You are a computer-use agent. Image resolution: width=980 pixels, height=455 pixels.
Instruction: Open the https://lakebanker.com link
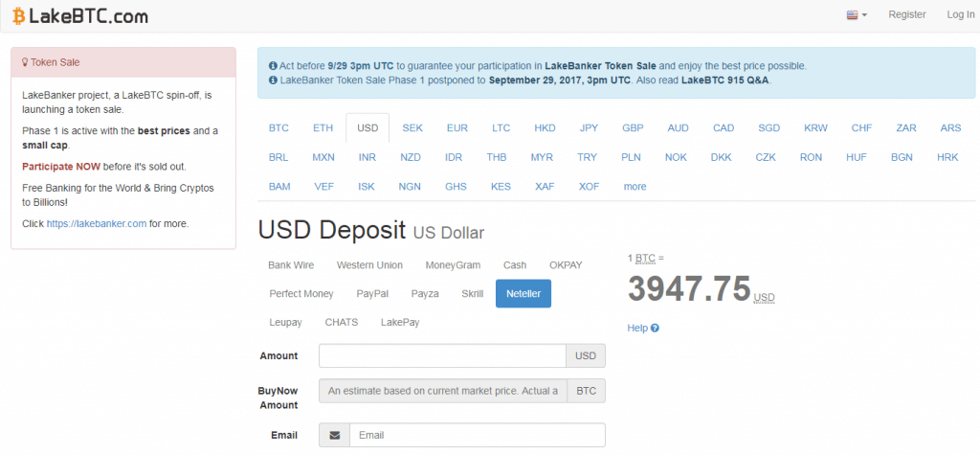97,223
